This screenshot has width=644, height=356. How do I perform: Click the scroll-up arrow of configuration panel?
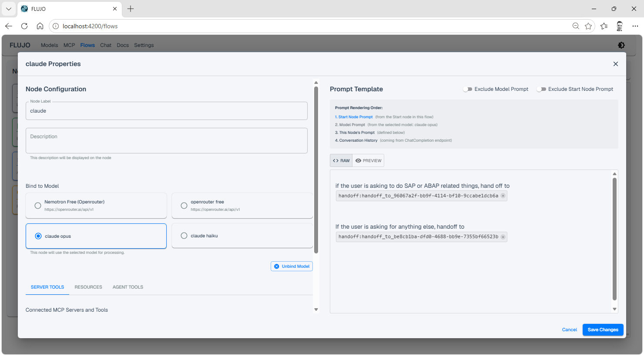click(316, 83)
